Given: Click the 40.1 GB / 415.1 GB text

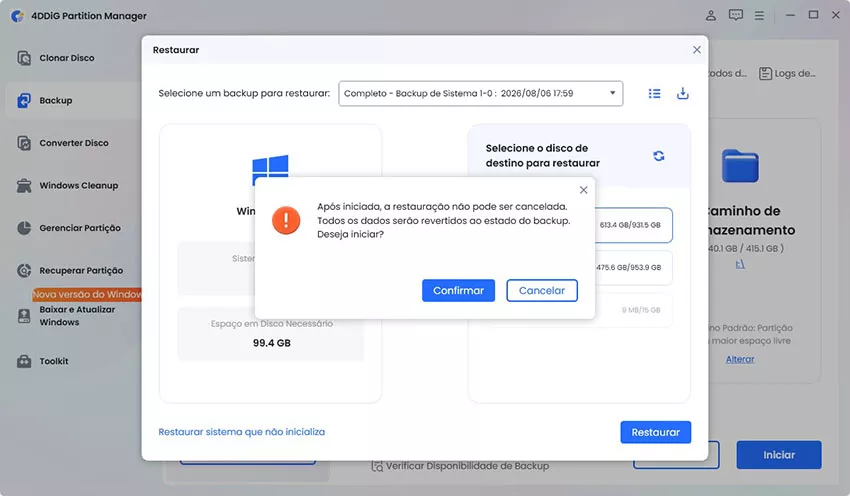Looking at the screenshot, I should [745, 248].
